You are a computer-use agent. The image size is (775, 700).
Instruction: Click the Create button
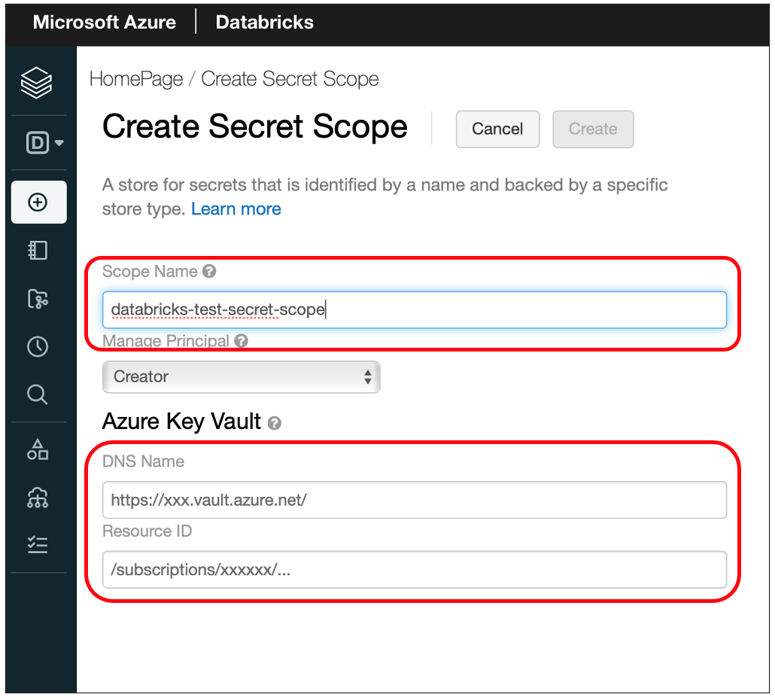coord(593,129)
